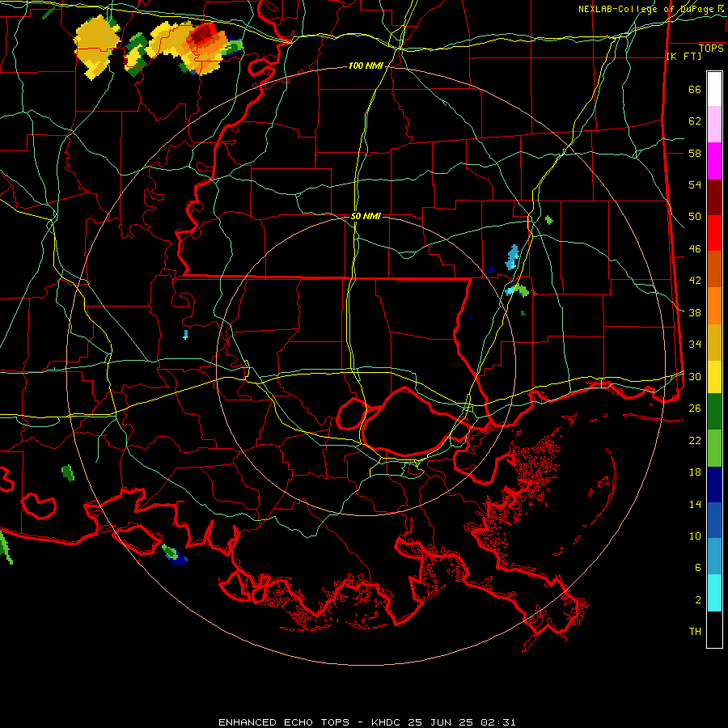Click the bright red swatch near 46
Screen dimensions: 728x728
[x=714, y=233]
